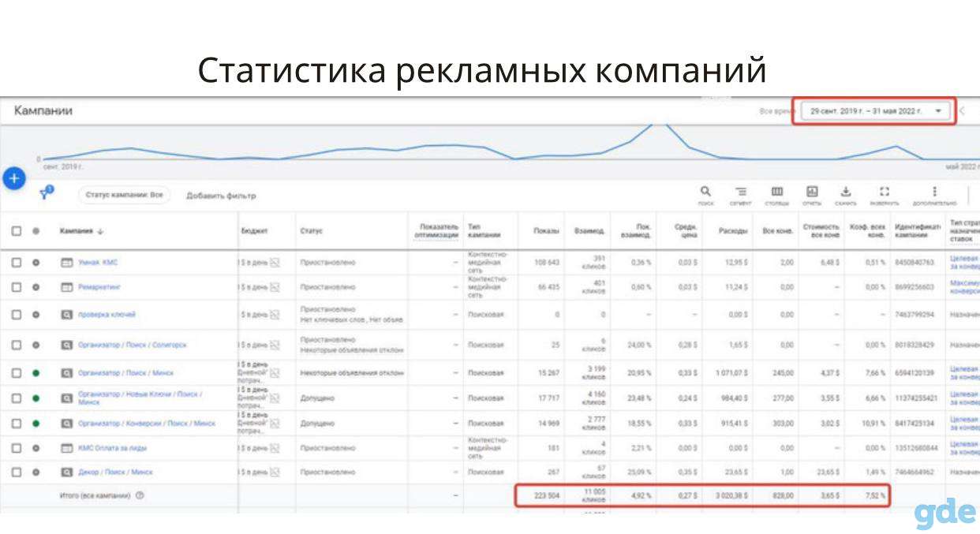Click the display campaign icon for Ремаркетинг
The width and height of the screenshot is (980, 534).
[67, 287]
